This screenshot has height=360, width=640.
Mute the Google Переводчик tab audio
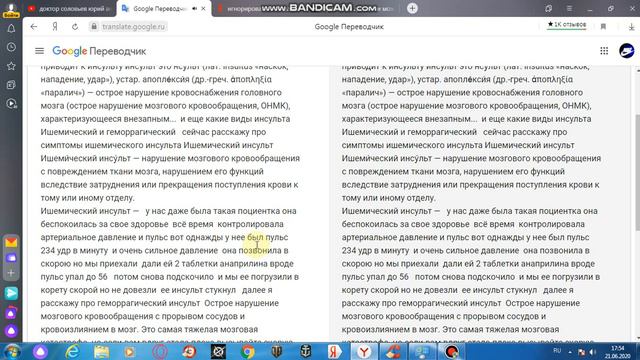click(x=194, y=8)
